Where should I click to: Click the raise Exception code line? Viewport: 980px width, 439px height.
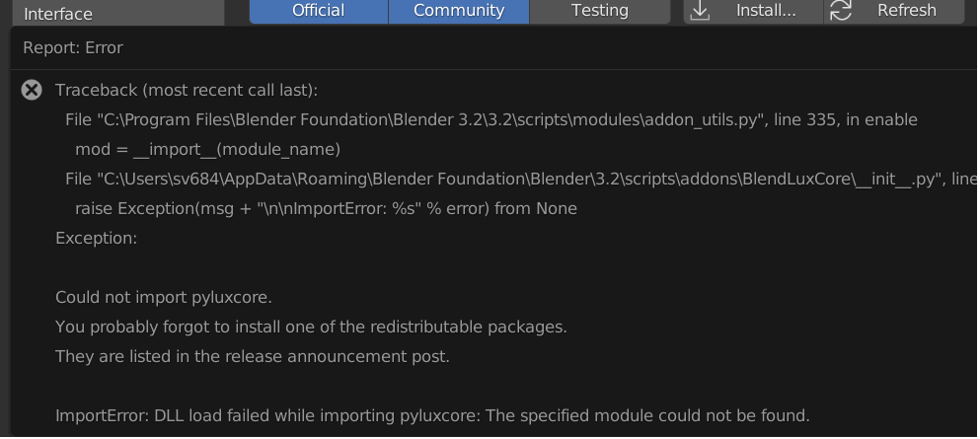point(327,208)
